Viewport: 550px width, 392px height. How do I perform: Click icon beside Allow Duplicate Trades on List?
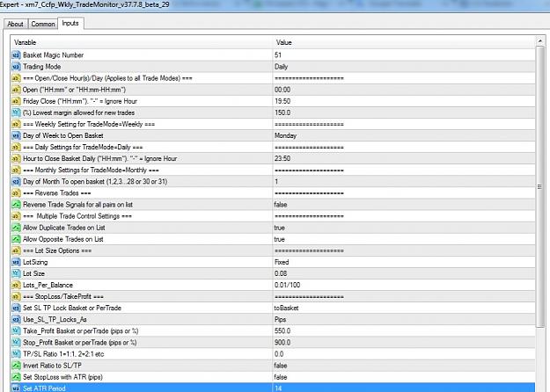(x=16, y=228)
